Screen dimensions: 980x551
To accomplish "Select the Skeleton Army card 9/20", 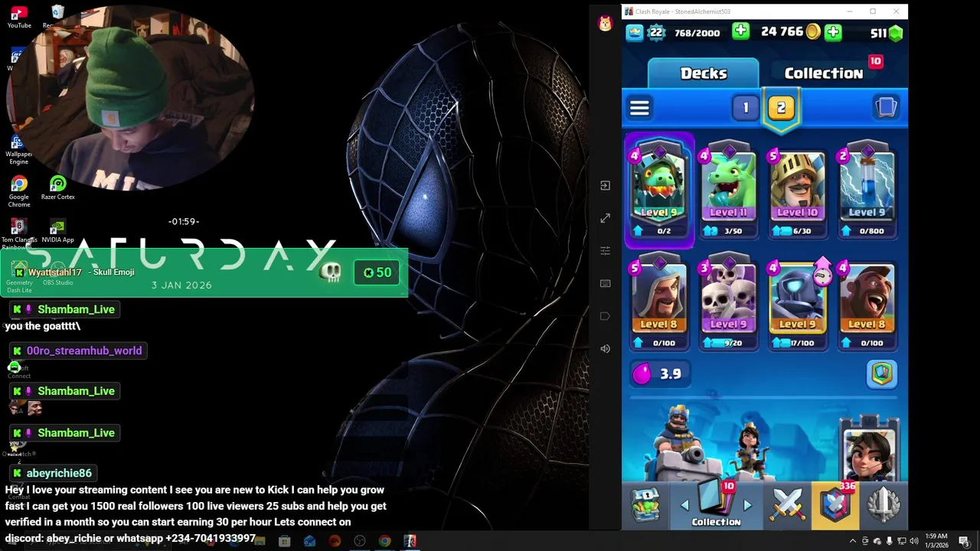I will point(729,303).
